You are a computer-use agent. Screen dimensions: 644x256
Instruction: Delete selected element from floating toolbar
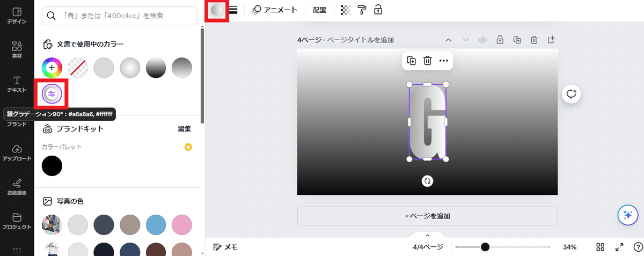(428, 61)
